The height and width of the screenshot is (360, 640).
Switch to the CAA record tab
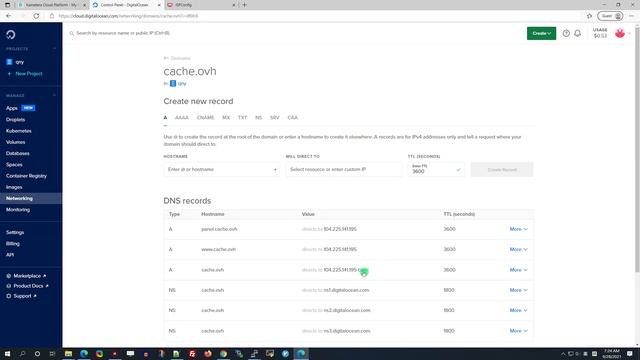coord(292,118)
